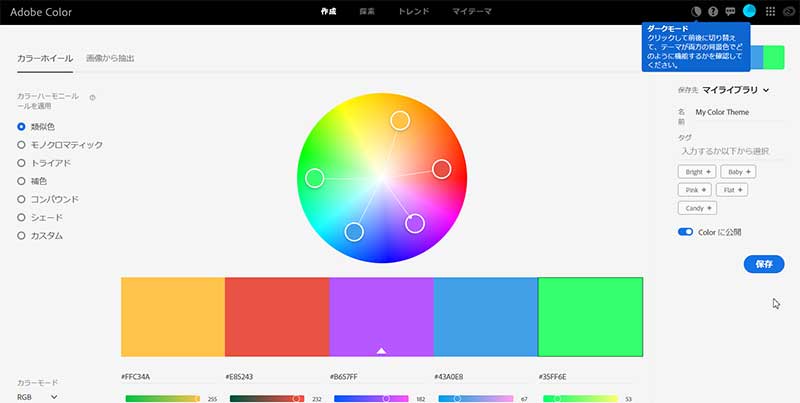Select the モノクロマティック harmony rule

tap(60, 145)
